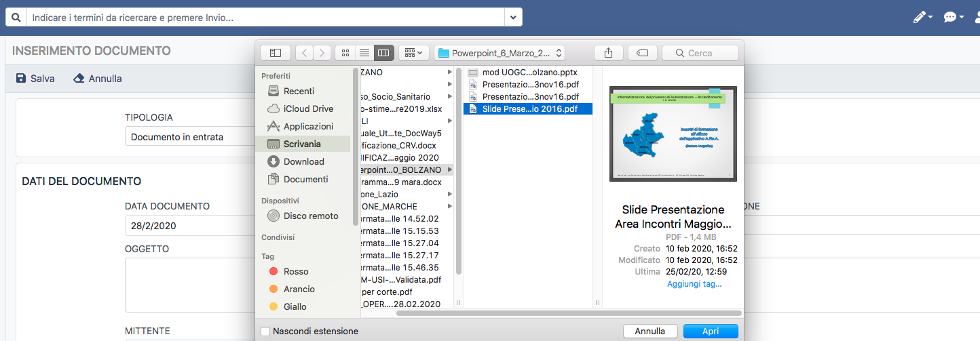Select column view in file dialog
This screenshot has height=341, width=980.
383,53
